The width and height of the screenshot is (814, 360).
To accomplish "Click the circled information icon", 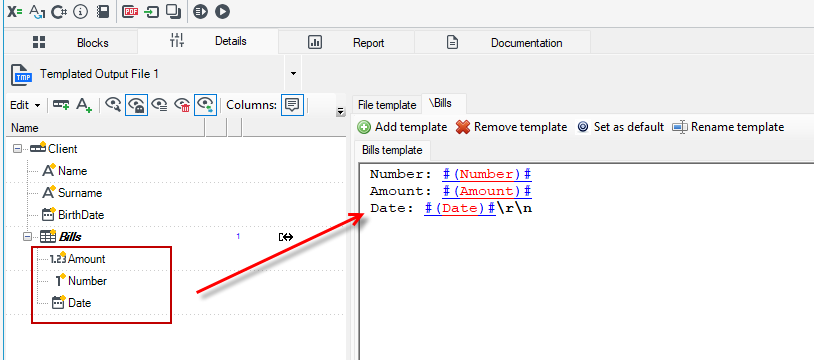I will pyautogui.click(x=80, y=11).
